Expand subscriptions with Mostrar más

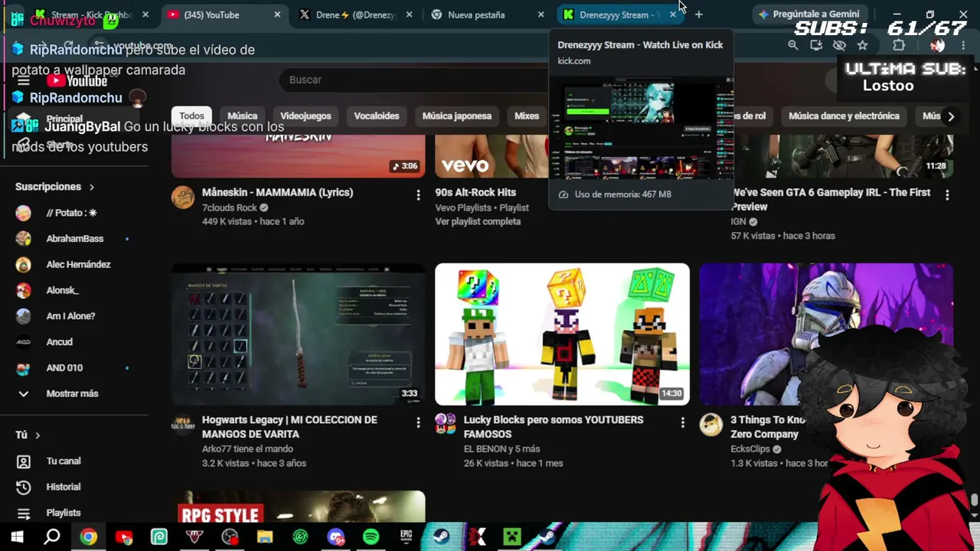coord(72,393)
